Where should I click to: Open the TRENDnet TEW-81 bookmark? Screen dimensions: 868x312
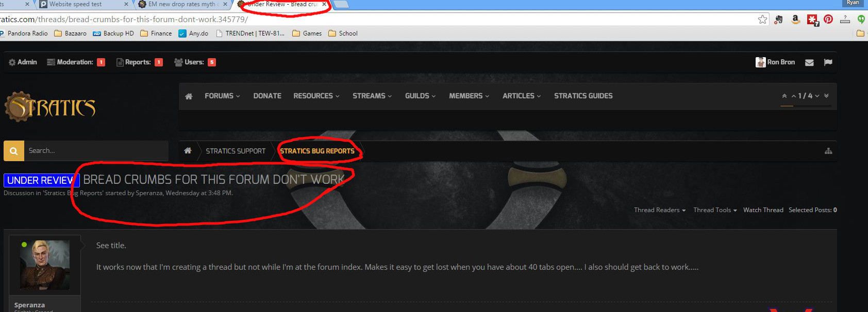point(250,33)
